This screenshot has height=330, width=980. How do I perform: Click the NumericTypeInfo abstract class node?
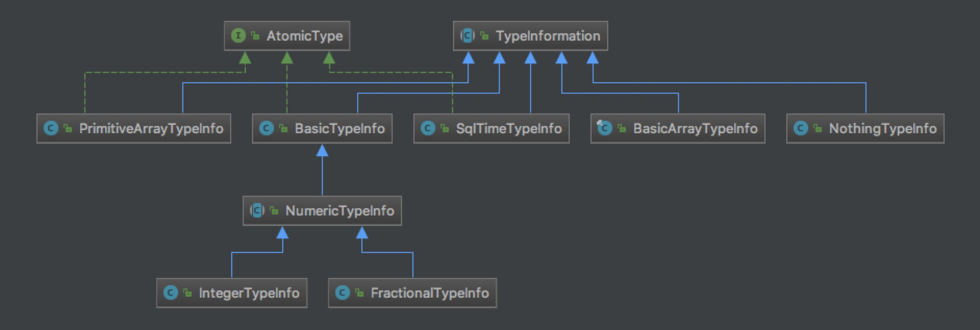point(322,211)
